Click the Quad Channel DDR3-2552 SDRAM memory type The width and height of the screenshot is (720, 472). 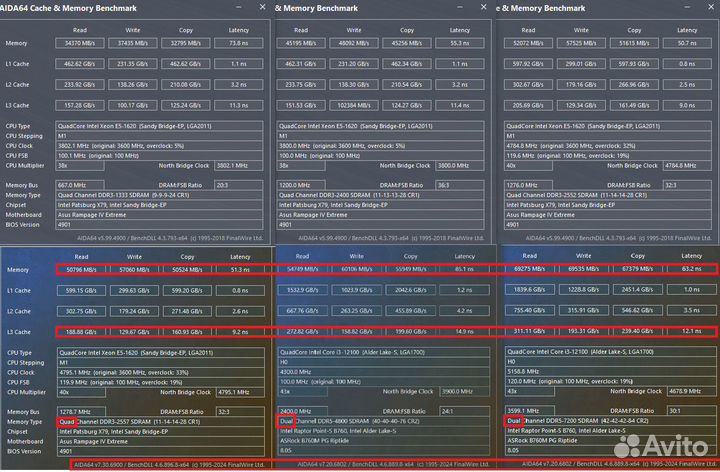pos(608,195)
